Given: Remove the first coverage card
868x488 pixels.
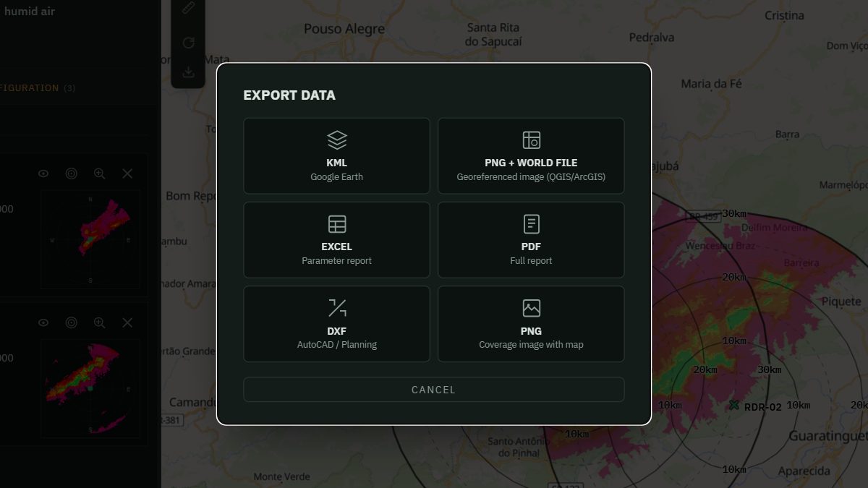Looking at the screenshot, I should coord(127,174).
